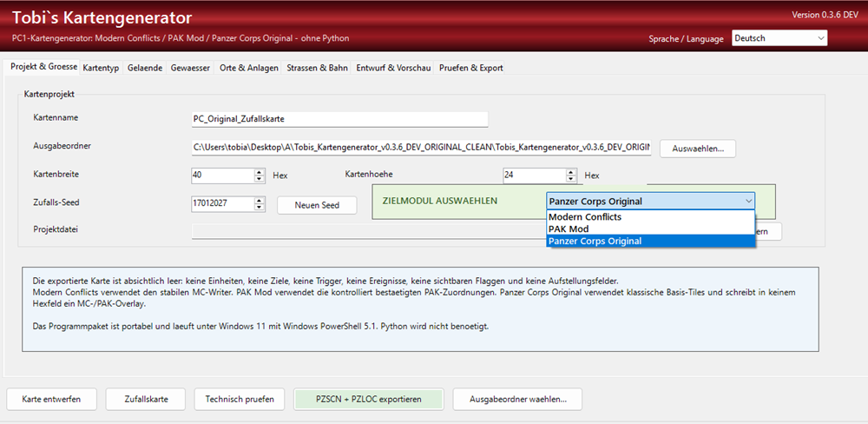Focus the Kartenhoehe value field
Viewport: 868px width, 424px height.
tap(534, 176)
